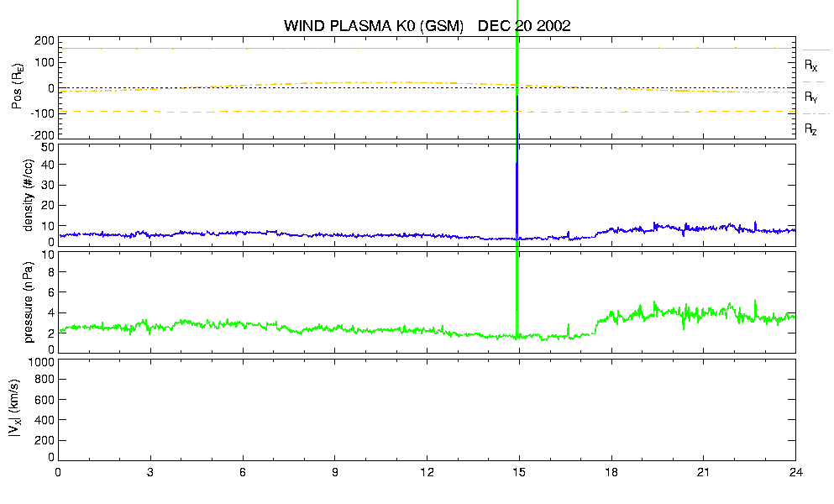The height and width of the screenshot is (504, 834).
Task: Click the solid orange Rx legend line sample
Action: (x=816, y=50)
